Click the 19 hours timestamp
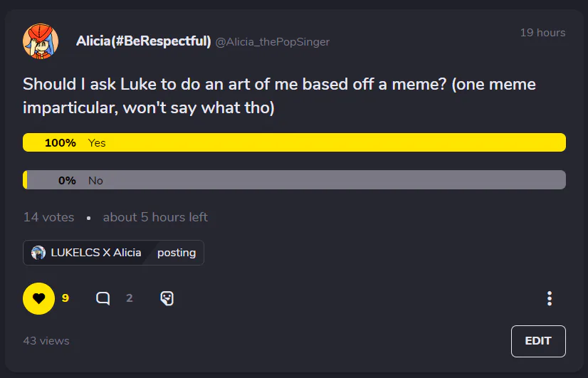This screenshot has height=378, width=588. (x=542, y=33)
